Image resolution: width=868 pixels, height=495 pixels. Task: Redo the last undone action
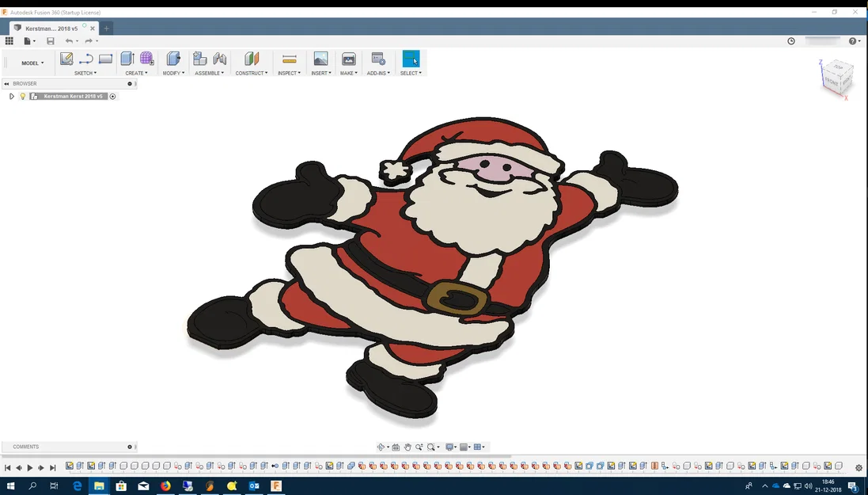coord(89,41)
